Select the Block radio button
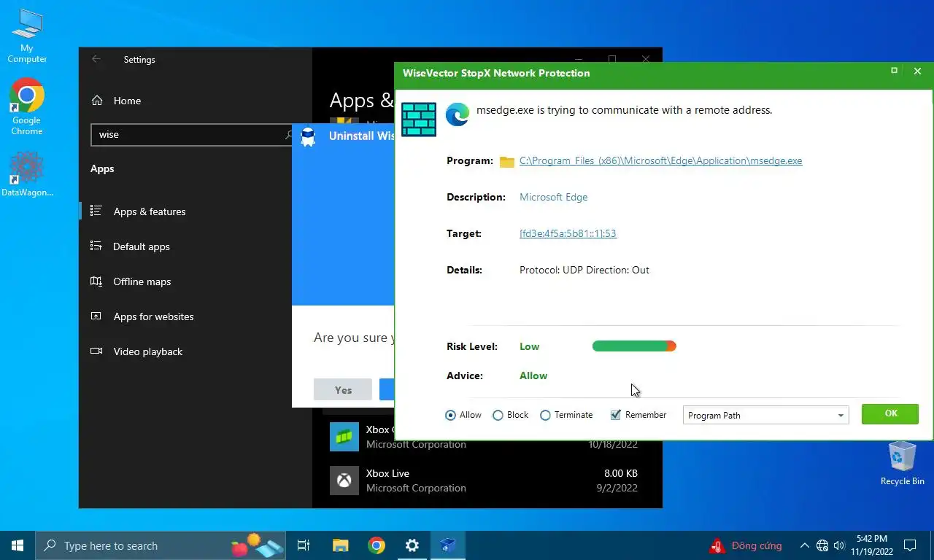Image resolution: width=934 pixels, height=560 pixels. click(x=498, y=415)
